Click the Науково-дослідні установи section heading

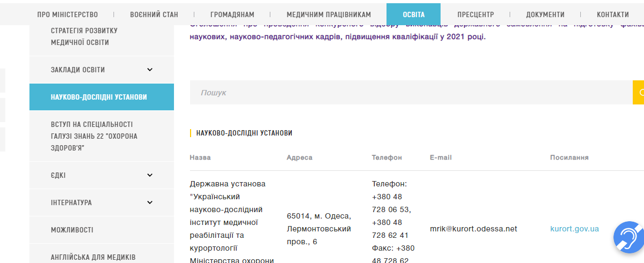[244, 133]
